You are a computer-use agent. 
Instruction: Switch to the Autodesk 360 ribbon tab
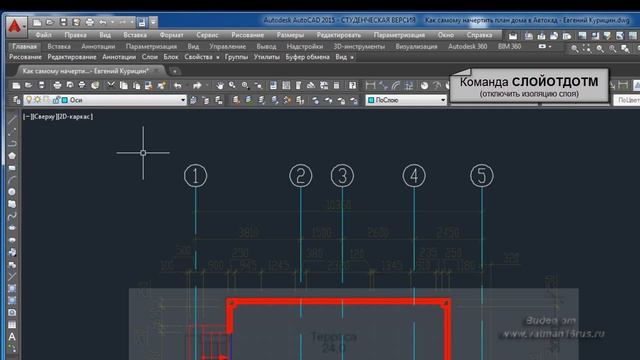(468, 47)
